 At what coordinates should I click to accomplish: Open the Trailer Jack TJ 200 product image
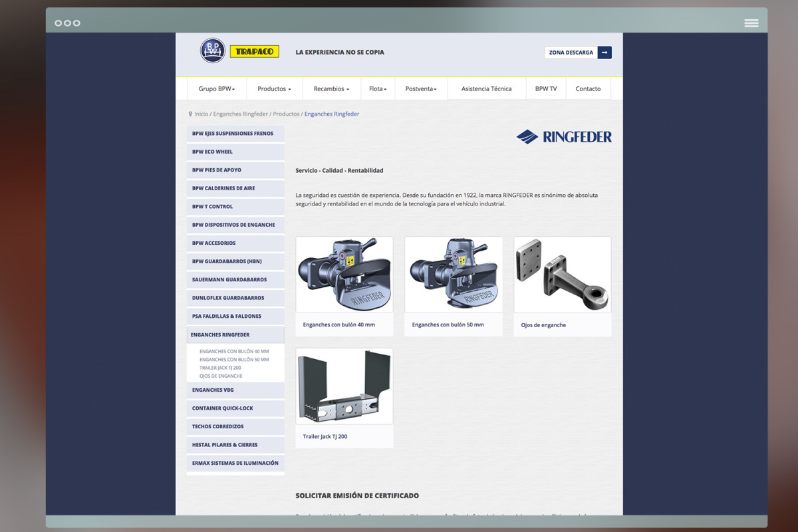pos(344,386)
